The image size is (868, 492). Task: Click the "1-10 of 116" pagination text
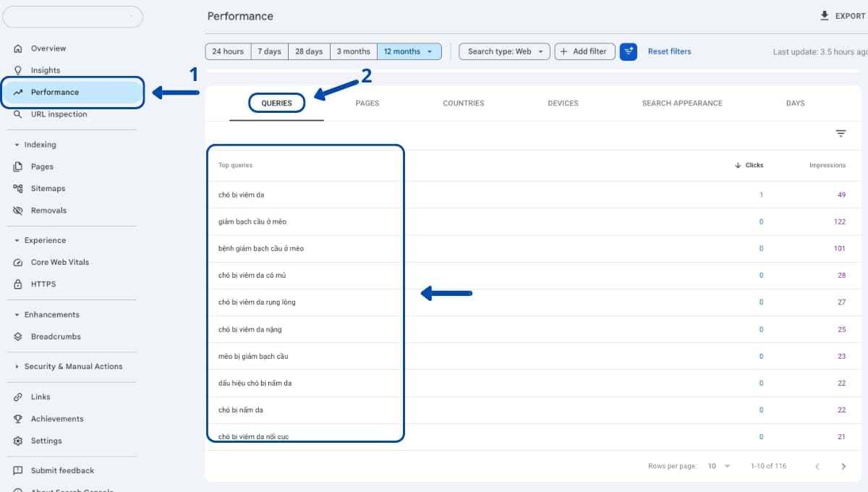pos(768,467)
